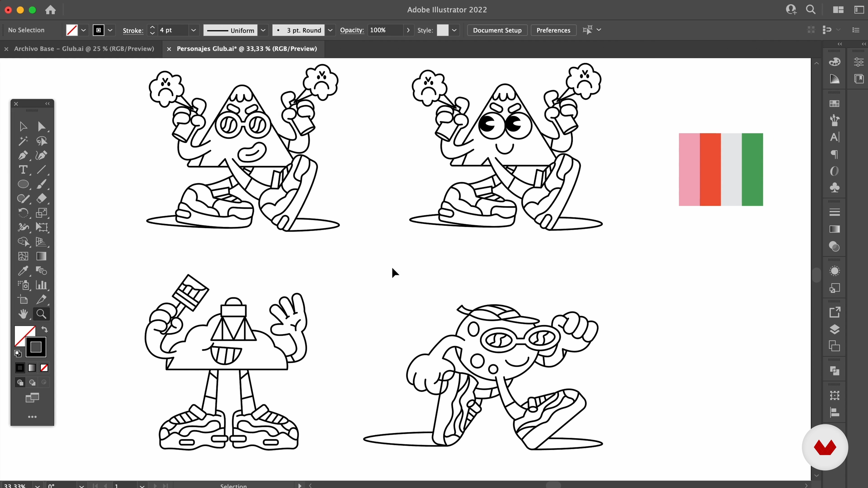
Task: Toggle Draw Behind mode
Action: click(32, 382)
